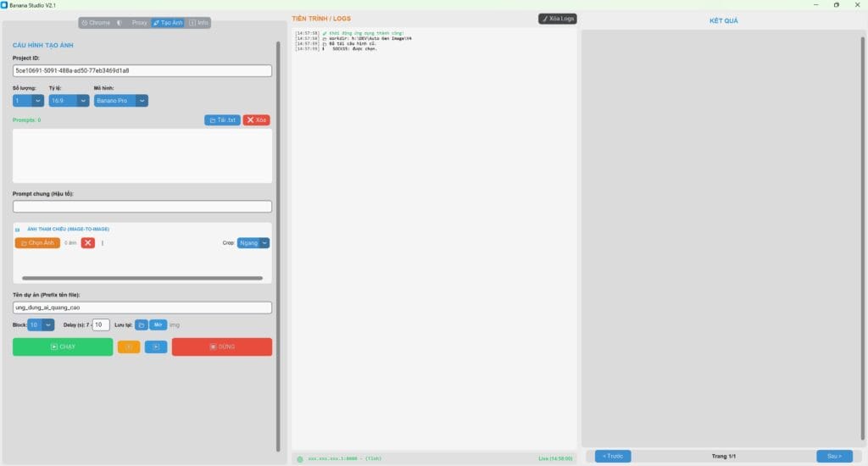Click the red X clear reference images button
The width and height of the screenshot is (868, 466).
click(87, 243)
